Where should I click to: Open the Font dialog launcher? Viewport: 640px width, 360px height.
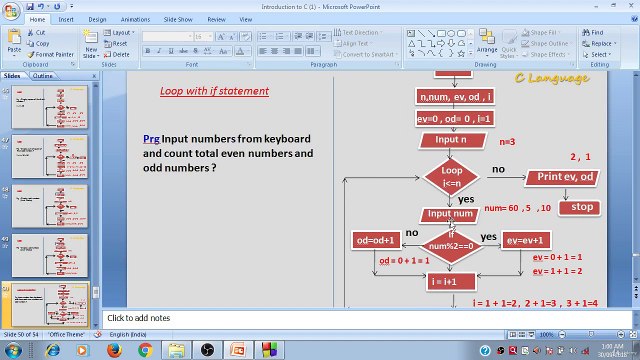[249, 64]
